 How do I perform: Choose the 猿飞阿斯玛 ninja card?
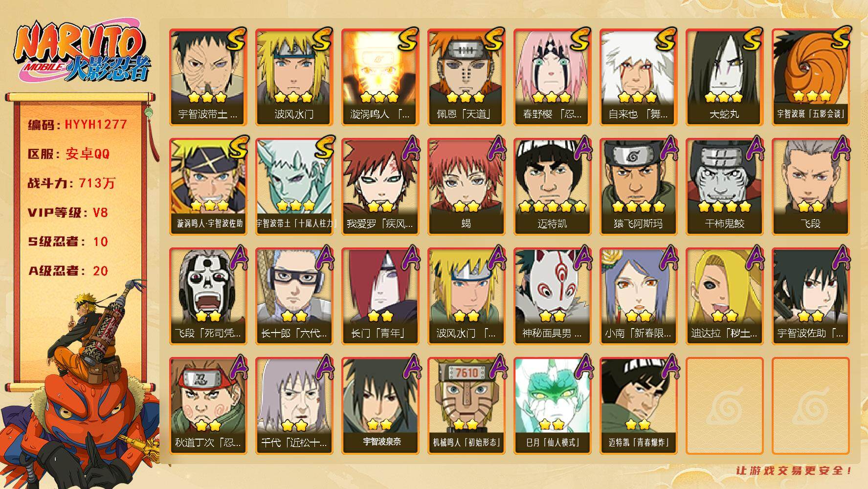click(638, 186)
